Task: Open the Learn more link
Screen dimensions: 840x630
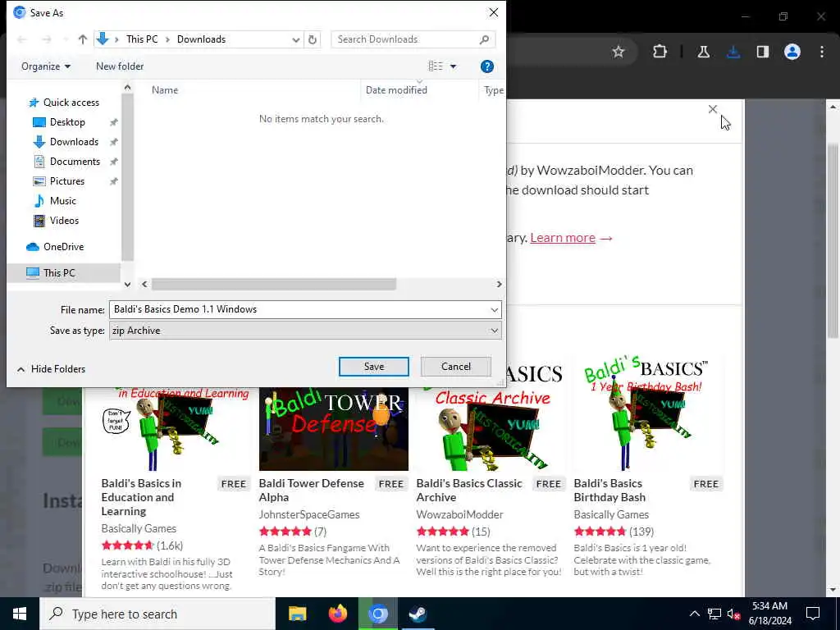Action: pyautogui.click(x=563, y=238)
